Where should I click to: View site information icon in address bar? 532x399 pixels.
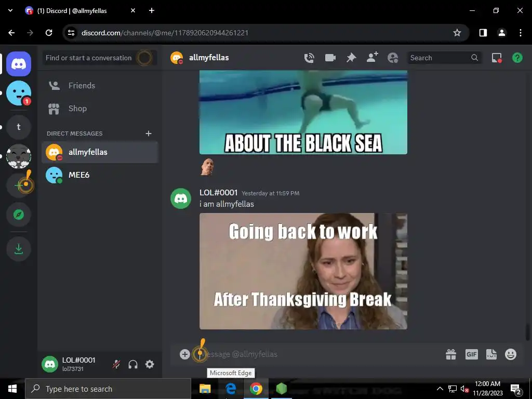click(71, 33)
